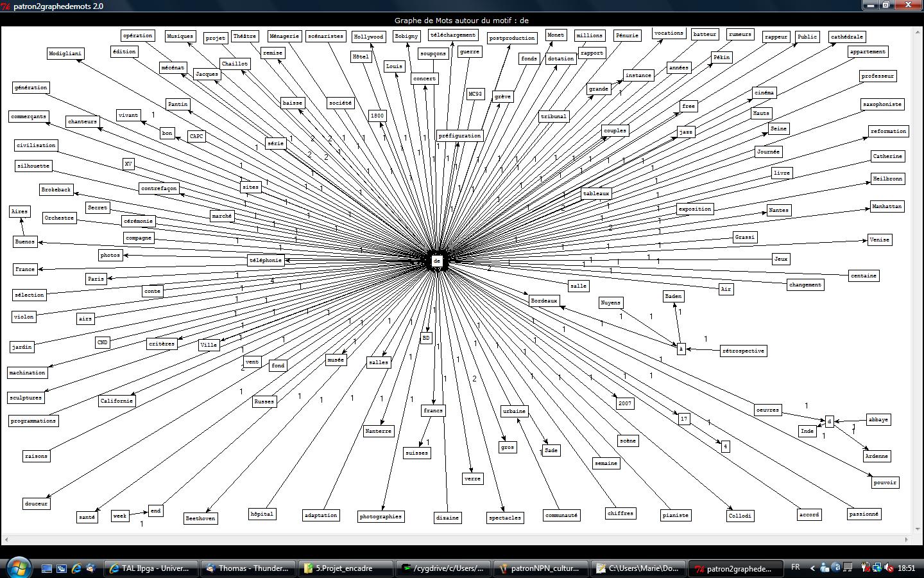The width and height of the screenshot is (924, 578).
Task: Switch to the patronNPN_cultur taskbar window
Action: coord(541,568)
